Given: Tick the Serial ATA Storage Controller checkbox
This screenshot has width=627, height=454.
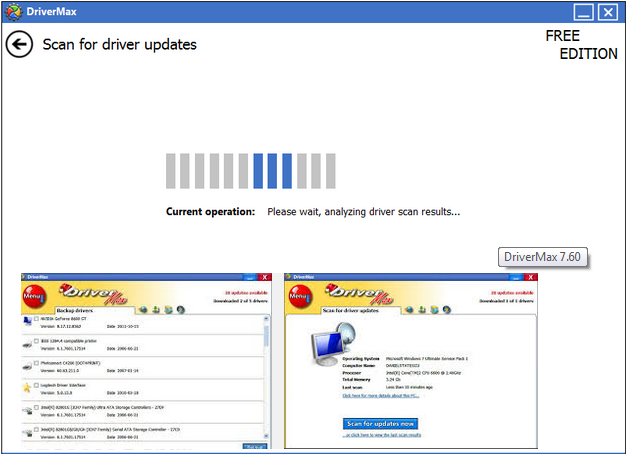Looking at the screenshot, I should pos(36,430).
